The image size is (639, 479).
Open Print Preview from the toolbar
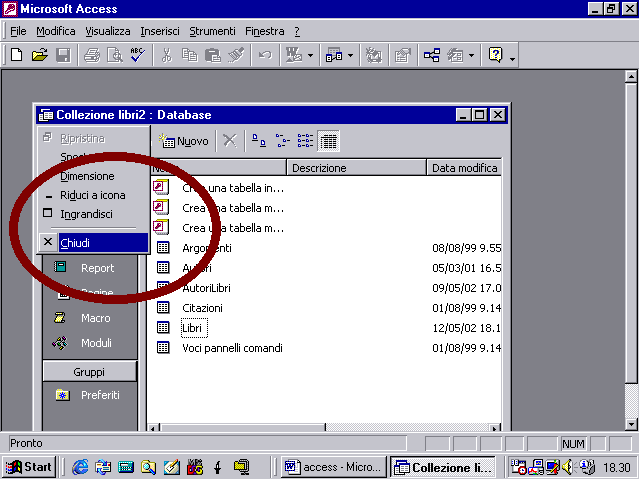(x=115, y=55)
